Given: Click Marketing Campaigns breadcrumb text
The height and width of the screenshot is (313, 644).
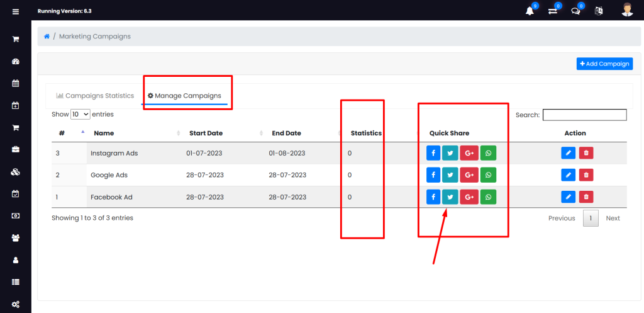Looking at the screenshot, I should (95, 36).
